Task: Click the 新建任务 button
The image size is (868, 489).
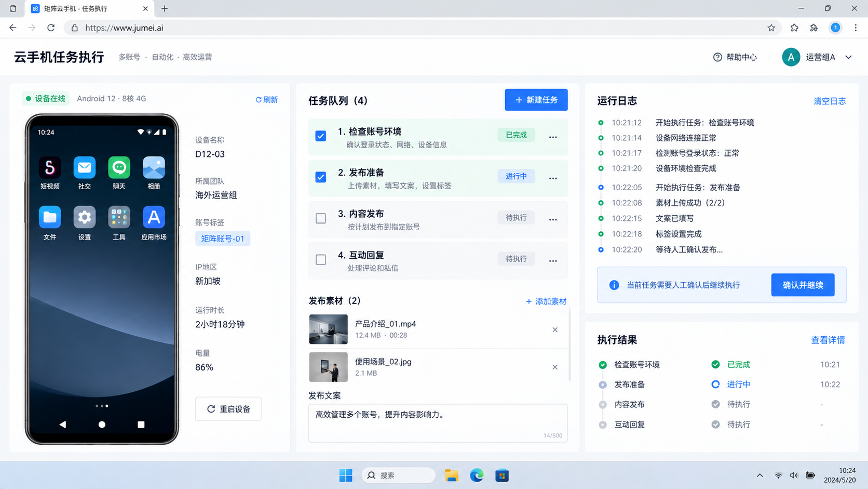Action: coord(536,100)
